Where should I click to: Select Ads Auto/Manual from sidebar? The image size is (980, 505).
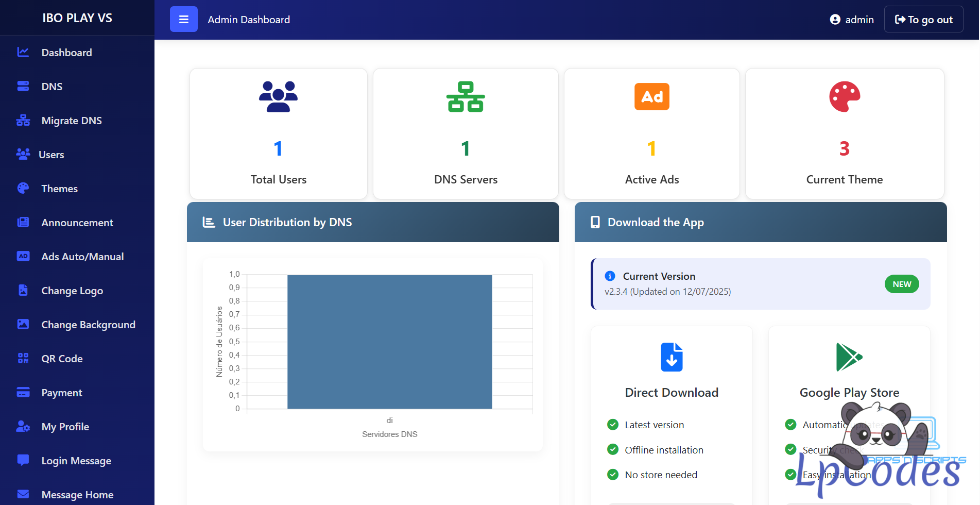pyautogui.click(x=82, y=257)
